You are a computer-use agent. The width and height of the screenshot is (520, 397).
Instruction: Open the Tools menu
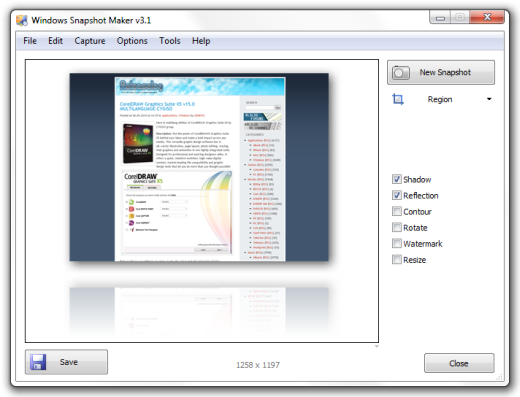pos(170,41)
